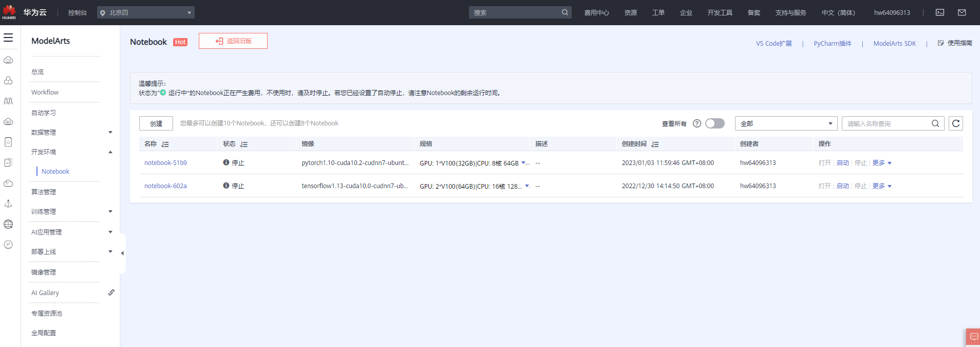
Task: Select 镜像管理 in the sidebar
Action: tap(44, 272)
